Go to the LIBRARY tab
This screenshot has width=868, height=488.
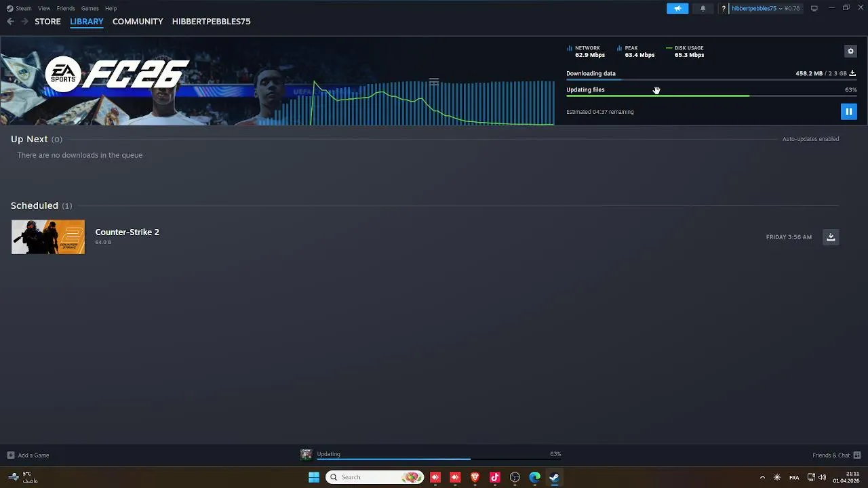coord(87,22)
